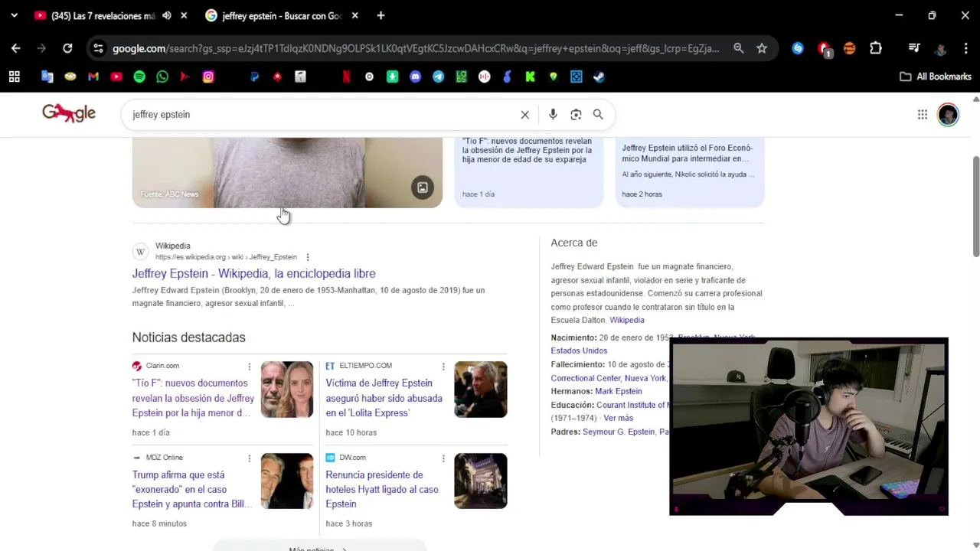Go back to the previous page
Viewport: 980px width, 551px height.
click(x=16, y=48)
